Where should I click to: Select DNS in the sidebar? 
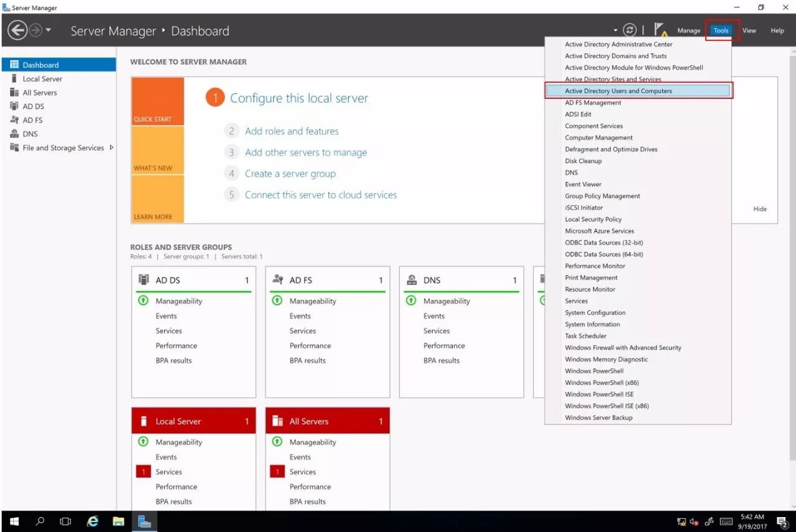point(58,134)
